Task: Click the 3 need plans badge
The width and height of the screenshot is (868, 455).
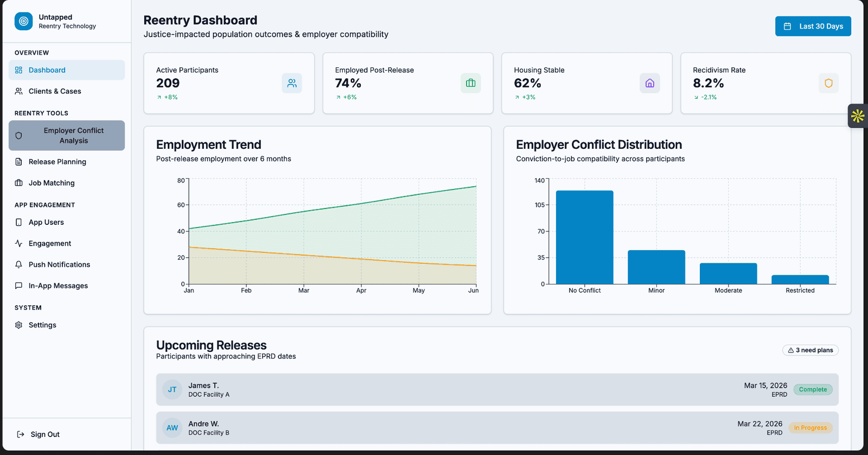Action: pyautogui.click(x=810, y=350)
